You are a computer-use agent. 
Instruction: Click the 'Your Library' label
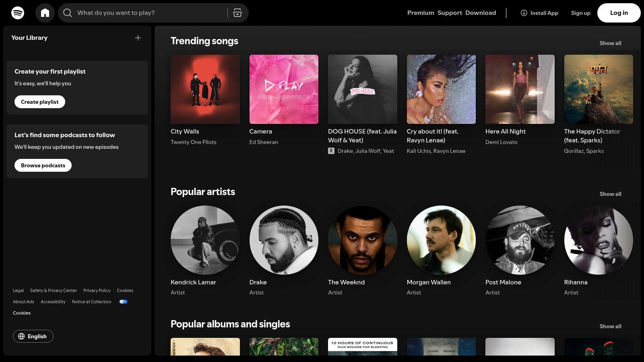(29, 38)
